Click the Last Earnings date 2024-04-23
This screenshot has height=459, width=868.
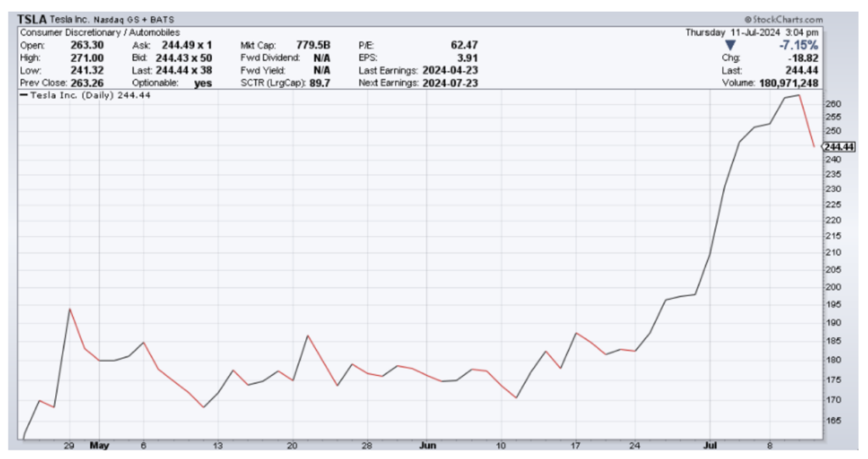tap(450, 71)
